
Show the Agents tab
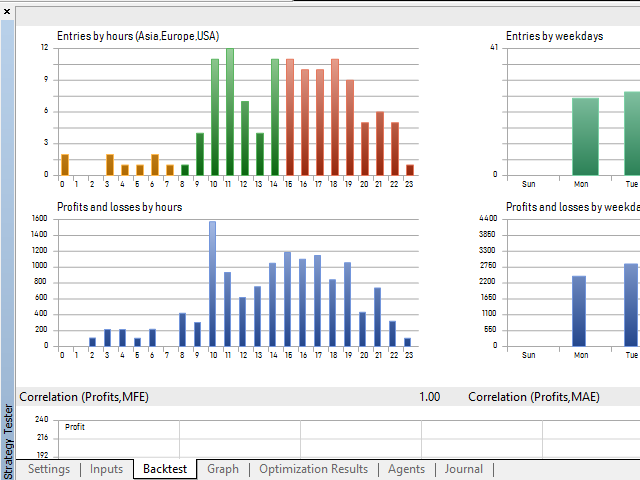pyautogui.click(x=406, y=469)
